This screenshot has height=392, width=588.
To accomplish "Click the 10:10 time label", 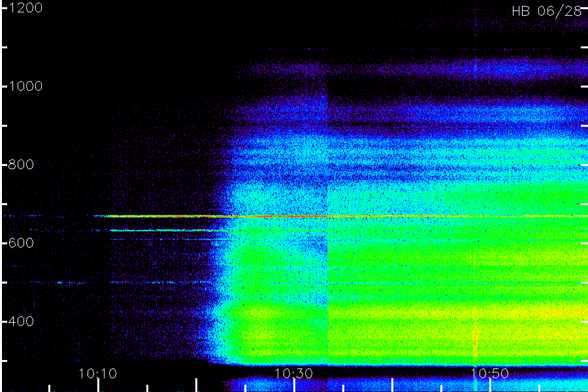I will point(97,373).
